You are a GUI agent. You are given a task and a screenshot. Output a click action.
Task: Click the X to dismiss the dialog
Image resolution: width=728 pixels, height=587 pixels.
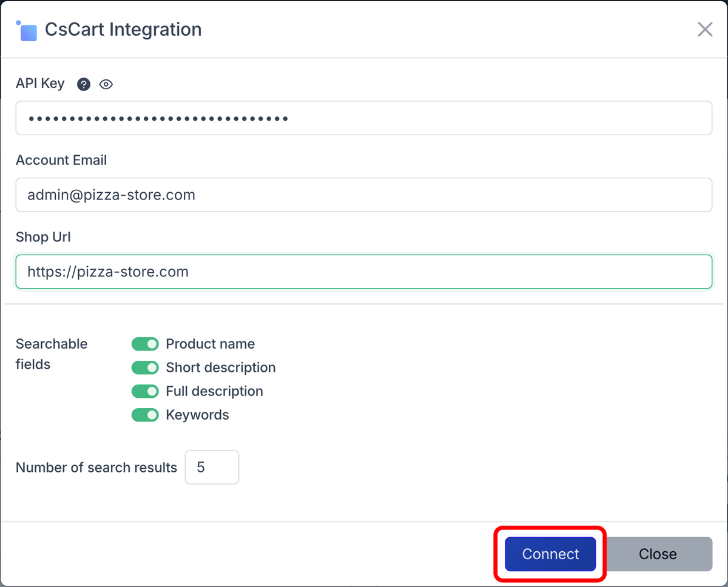tap(705, 29)
